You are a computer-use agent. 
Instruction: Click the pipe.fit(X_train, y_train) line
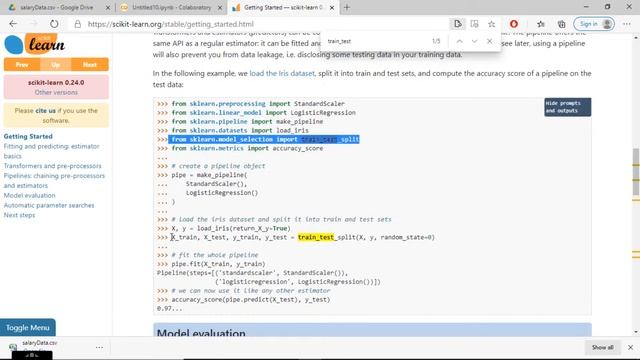pos(218,264)
